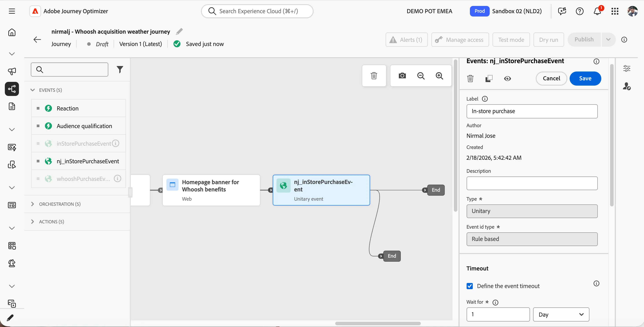Open the help question mark icon
The image size is (644, 327).
tap(579, 11)
